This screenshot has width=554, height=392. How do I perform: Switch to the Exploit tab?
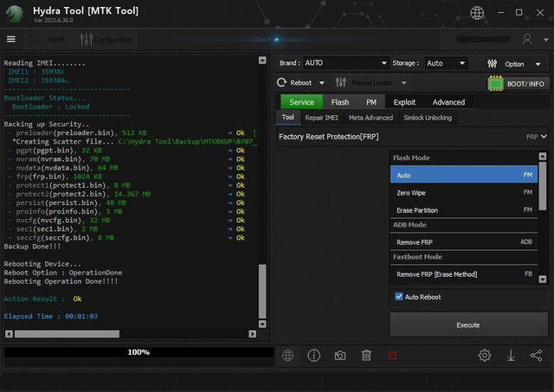(x=404, y=102)
